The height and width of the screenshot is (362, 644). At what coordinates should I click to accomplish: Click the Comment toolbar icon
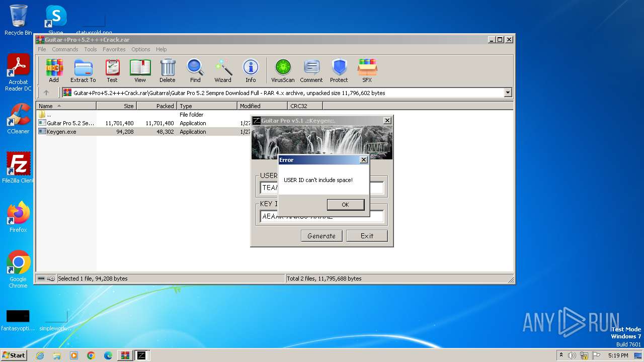tap(311, 71)
